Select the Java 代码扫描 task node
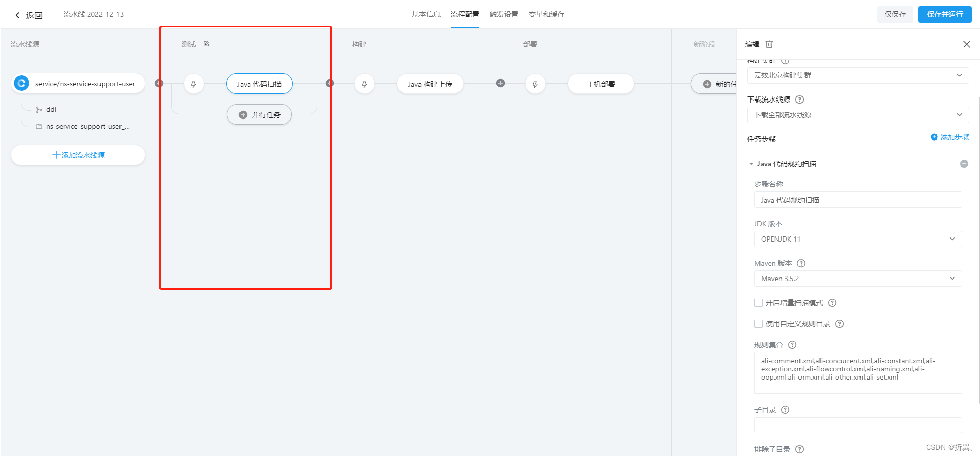980x456 pixels. (x=259, y=84)
